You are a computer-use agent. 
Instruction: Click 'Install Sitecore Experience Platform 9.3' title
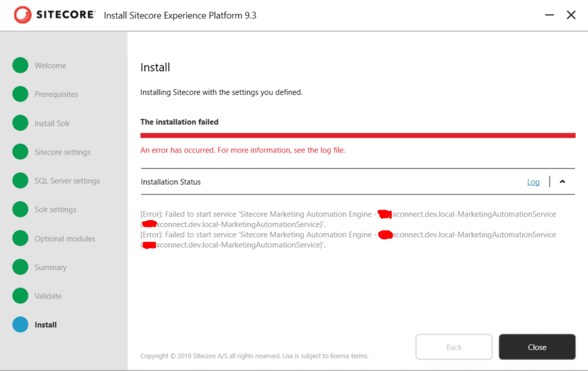point(180,15)
